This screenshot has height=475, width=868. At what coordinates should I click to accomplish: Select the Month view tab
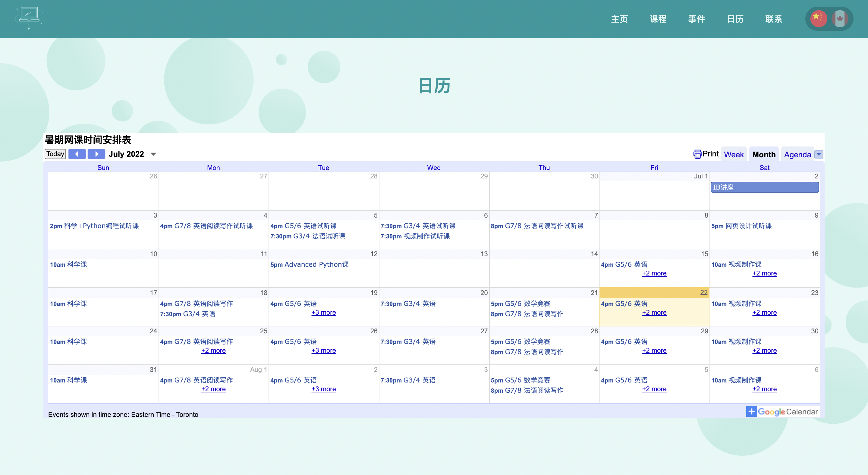click(x=763, y=154)
